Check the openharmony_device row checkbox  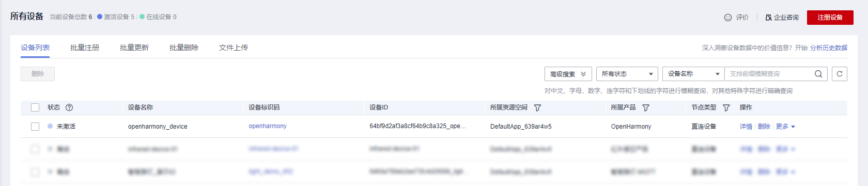35,127
